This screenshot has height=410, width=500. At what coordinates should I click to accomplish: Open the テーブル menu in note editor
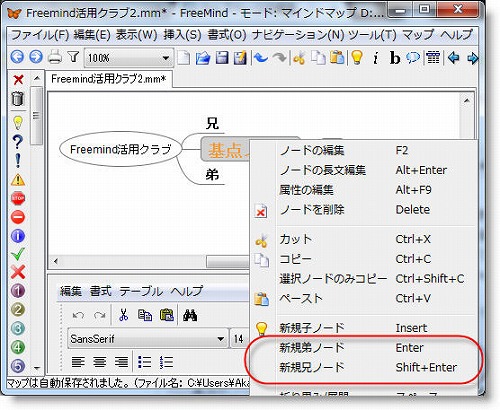coord(141,291)
